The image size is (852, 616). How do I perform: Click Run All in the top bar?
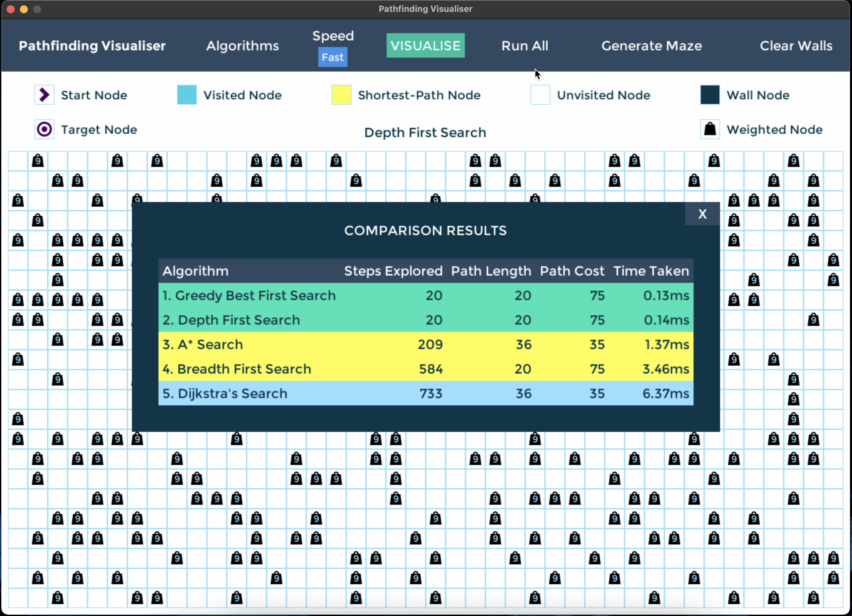(524, 46)
